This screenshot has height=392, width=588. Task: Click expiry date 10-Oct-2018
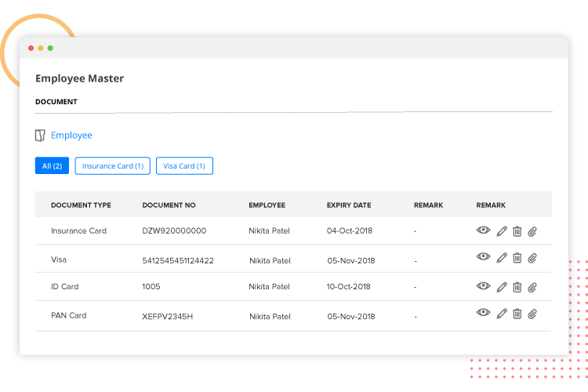(348, 287)
